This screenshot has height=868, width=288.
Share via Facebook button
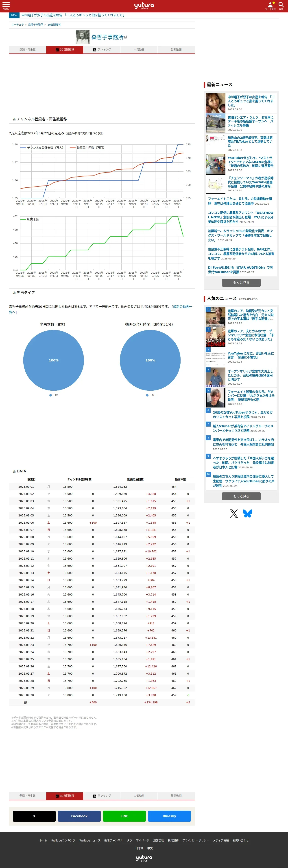79,816
